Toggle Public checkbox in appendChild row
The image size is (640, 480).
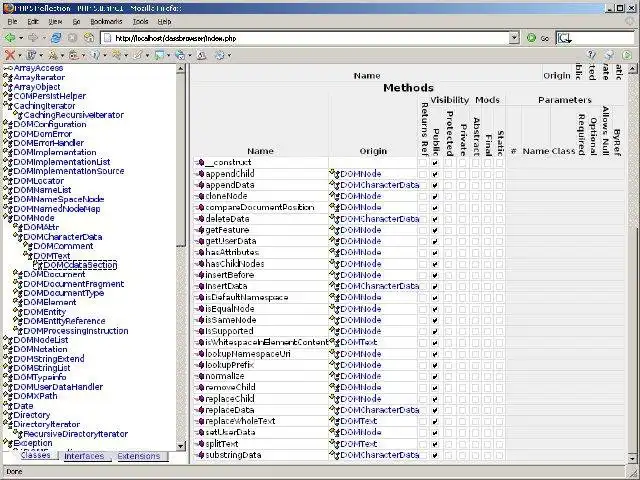point(435,174)
